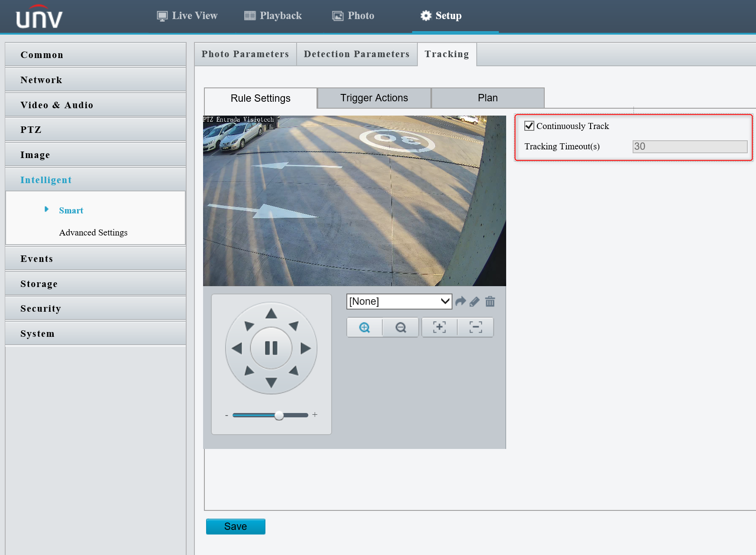Click the pencil edit preset icon
The image size is (756, 555).
(x=475, y=301)
